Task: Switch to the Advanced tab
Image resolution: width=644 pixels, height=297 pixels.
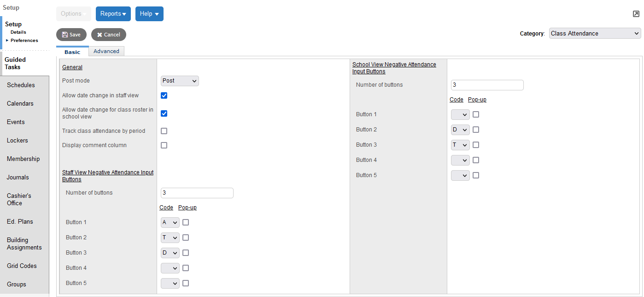Action: (x=106, y=51)
